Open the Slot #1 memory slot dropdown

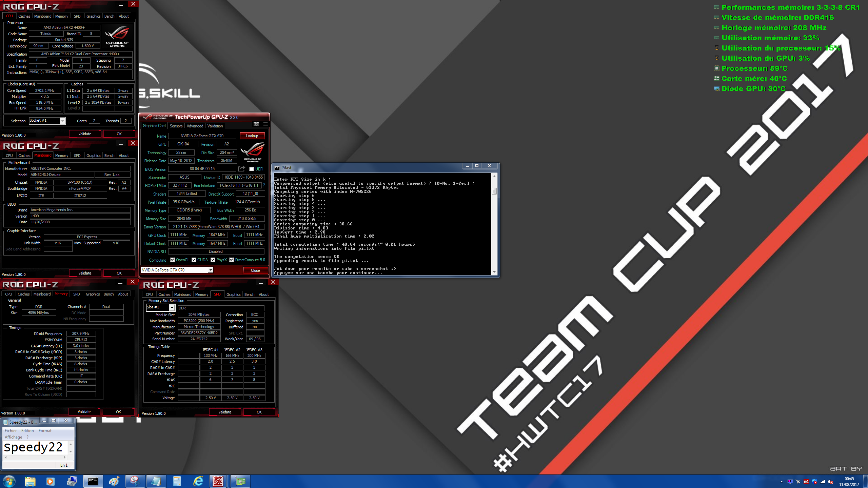[172, 307]
